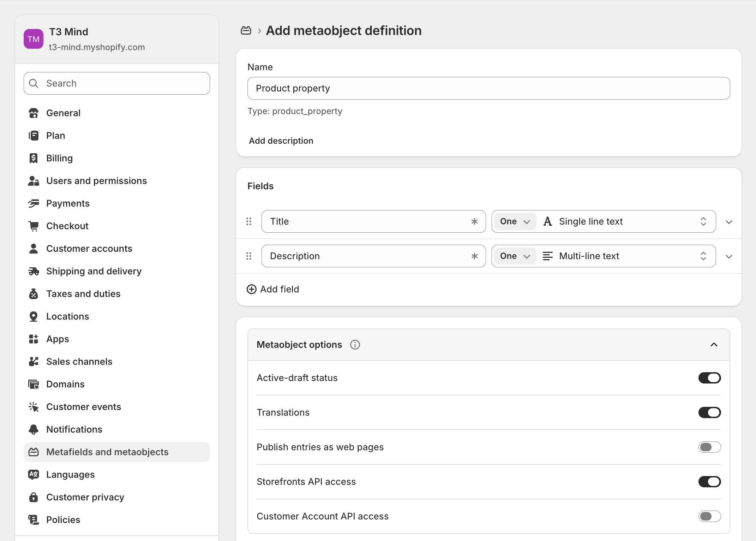Viewport: 756px width, 541px height.
Task: Click the Title field drag handle
Action: (249, 221)
